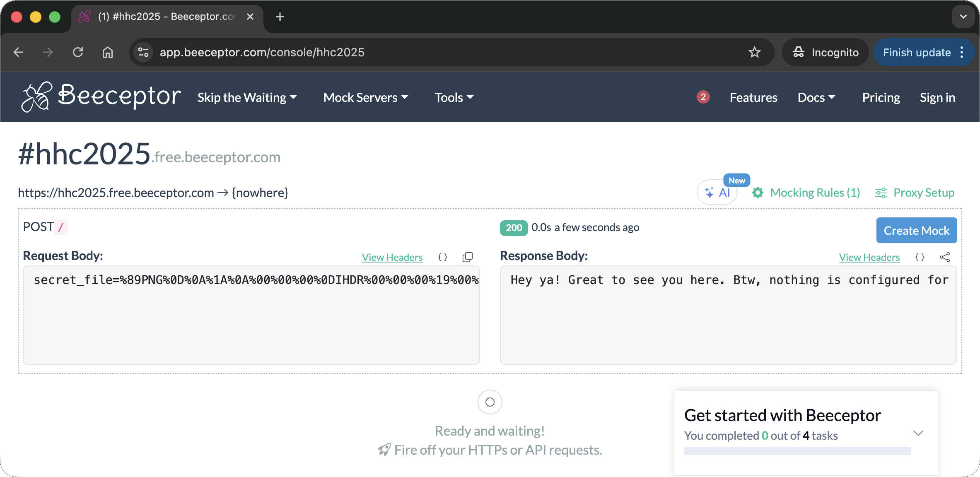Open the Mock Servers dropdown menu
980x477 pixels.
(x=365, y=97)
